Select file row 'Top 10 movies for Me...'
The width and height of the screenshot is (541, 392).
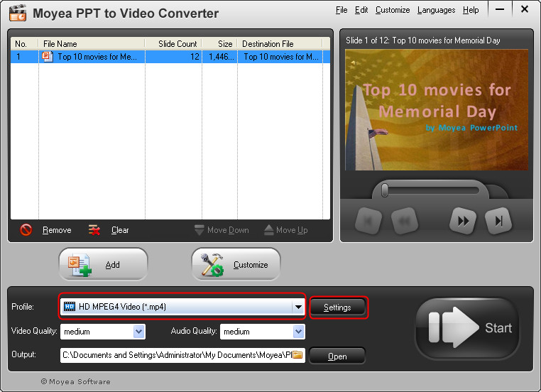click(170, 57)
